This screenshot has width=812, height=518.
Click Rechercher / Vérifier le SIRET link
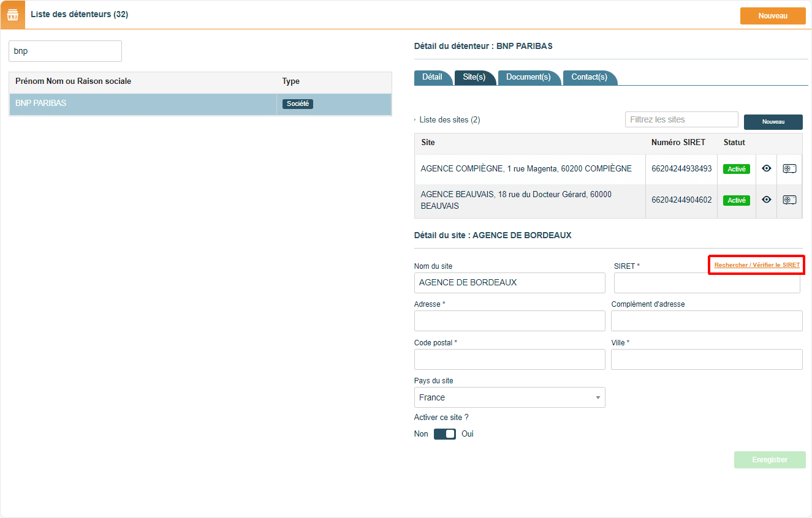pyautogui.click(x=757, y=265)
